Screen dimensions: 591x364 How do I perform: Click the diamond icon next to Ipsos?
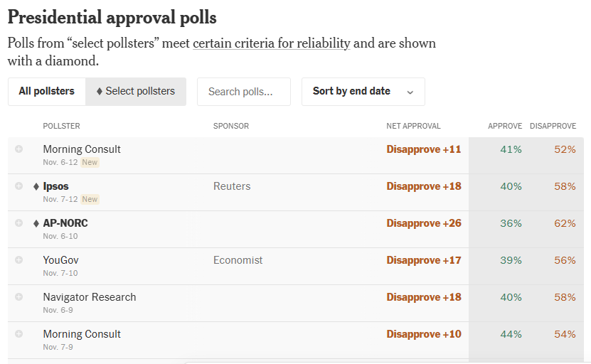coord(36,186)
